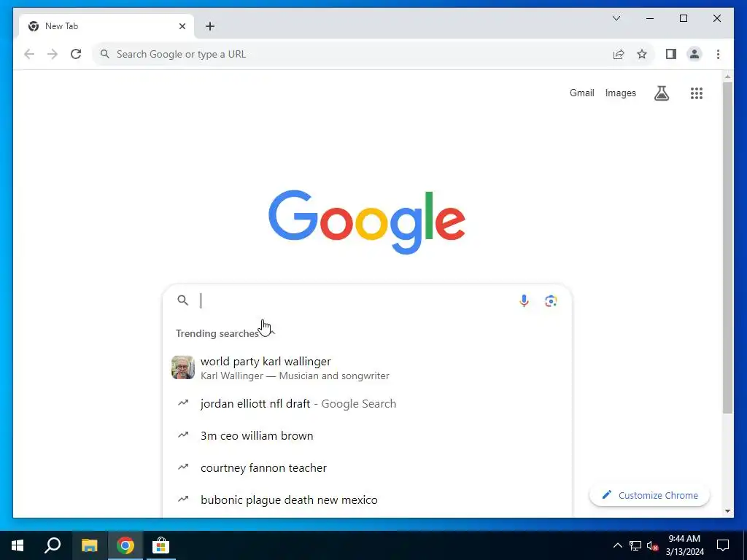Share this page via the share icon
The width and height of the screenshot is (747, 560).
(x=619, y=54)
